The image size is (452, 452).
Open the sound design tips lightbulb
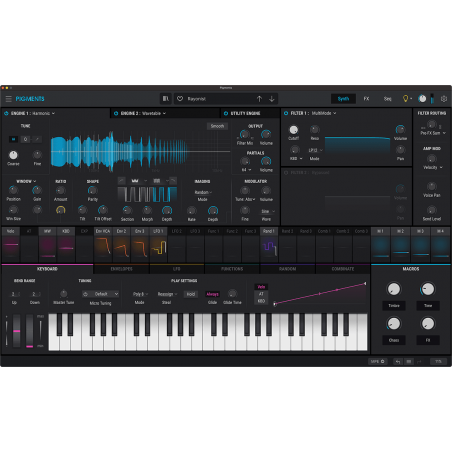pyautogui.click(x=406, y=99)
